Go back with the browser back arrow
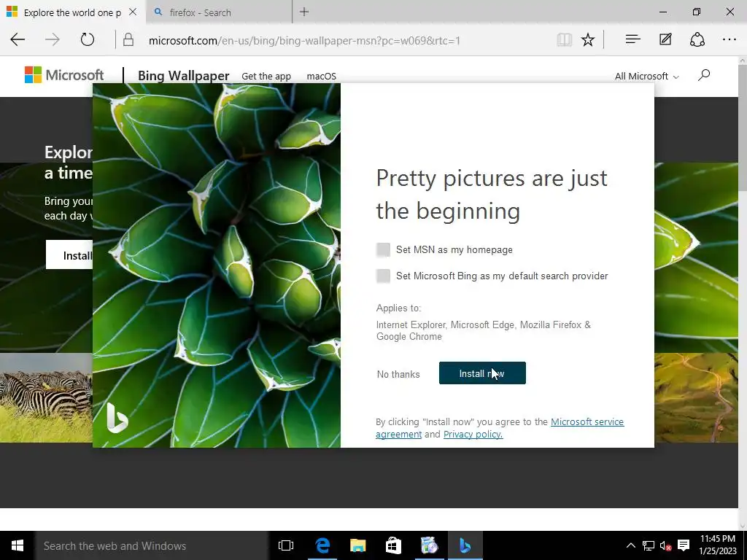747x560 pixels. (x=18, y=39)
